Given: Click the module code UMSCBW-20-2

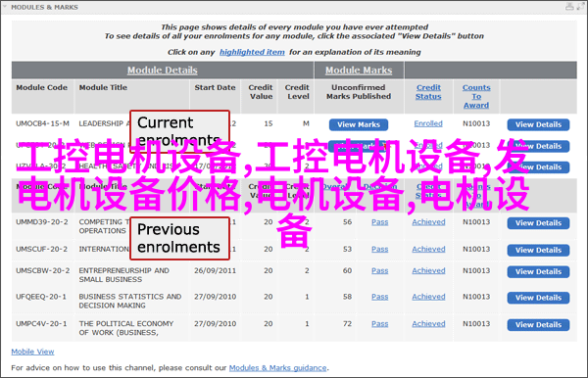Looking at the screenshot, I should (x=42, y=270).
